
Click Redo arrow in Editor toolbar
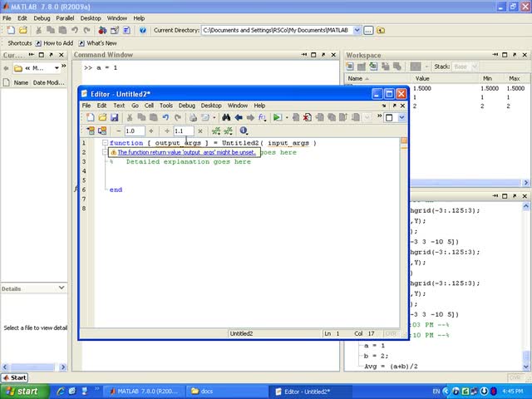[177, 117]
